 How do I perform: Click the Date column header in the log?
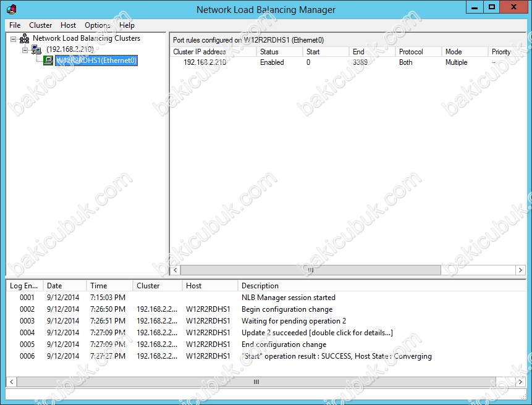64,286
